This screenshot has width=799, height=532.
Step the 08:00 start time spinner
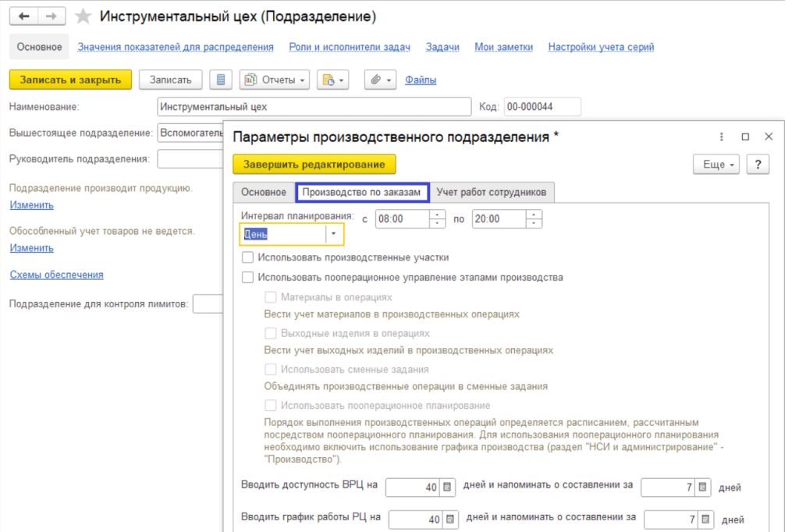tap(437, 219)
